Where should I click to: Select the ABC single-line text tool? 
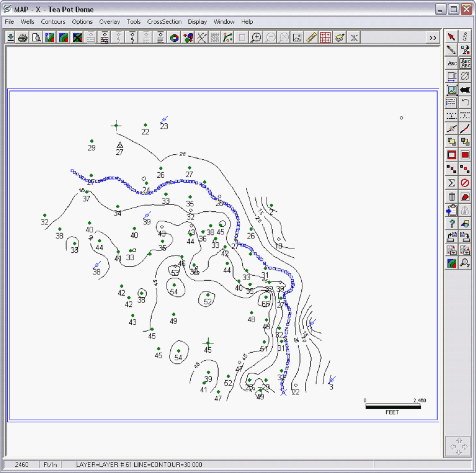452,63
